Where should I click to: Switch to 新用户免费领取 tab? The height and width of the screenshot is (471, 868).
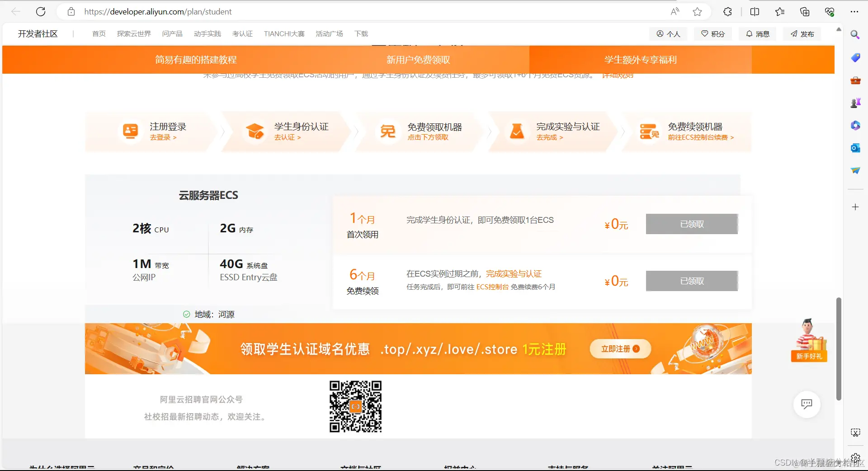[418, 60]
